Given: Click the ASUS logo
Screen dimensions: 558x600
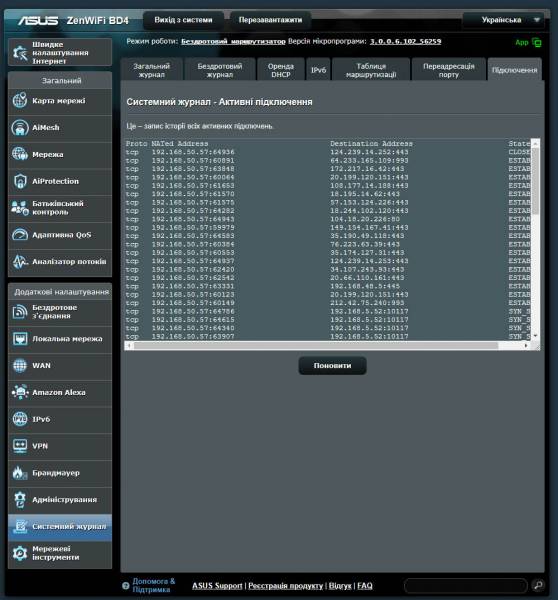Looking at the screenshot, I should point(38,20).
